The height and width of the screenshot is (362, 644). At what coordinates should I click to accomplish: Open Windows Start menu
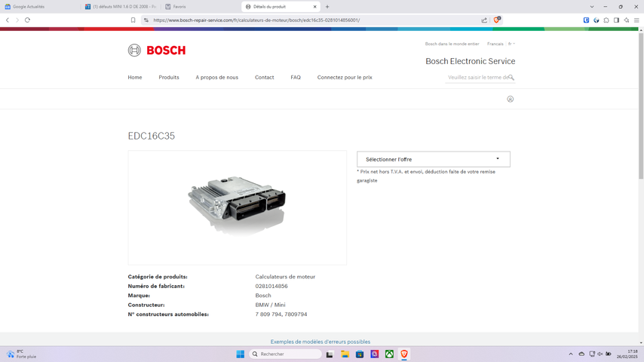pyautogui.click(x=241, y=354)
